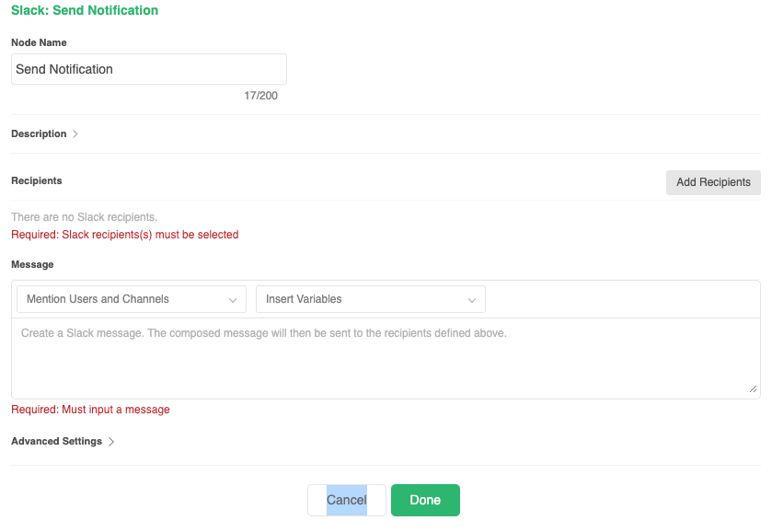
Task: Grab the message box resize handle
Action: click(x=754, y=390)
